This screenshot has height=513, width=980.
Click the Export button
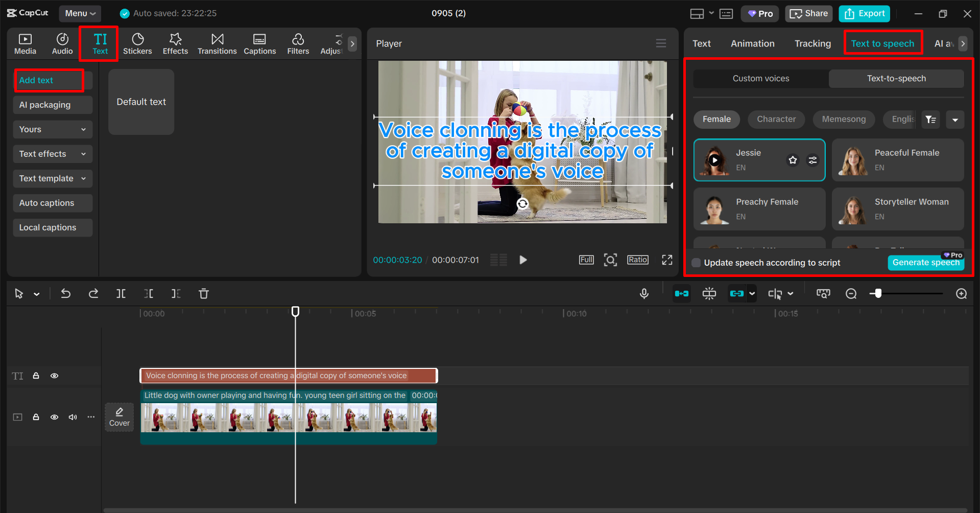pos(864,13)
